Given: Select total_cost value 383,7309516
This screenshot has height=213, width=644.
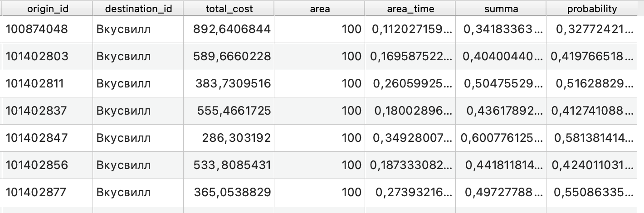Looking at the screenshot, I should [x=229, y=84].
